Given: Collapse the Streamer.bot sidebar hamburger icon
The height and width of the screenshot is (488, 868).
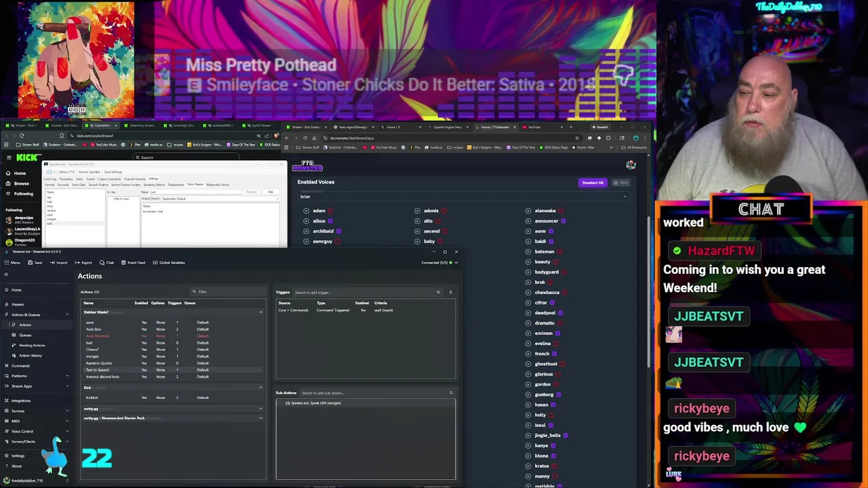Looking at the screenshot, I should 6,274.
